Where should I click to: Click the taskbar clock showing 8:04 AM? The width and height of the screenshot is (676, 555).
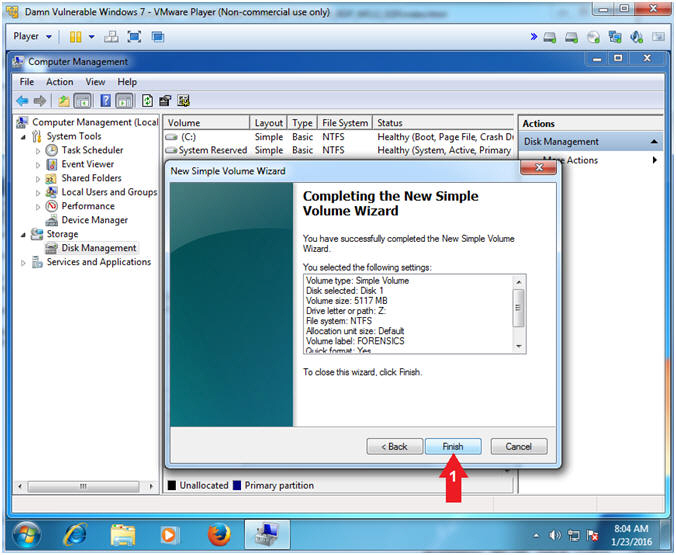pos(631,535)
